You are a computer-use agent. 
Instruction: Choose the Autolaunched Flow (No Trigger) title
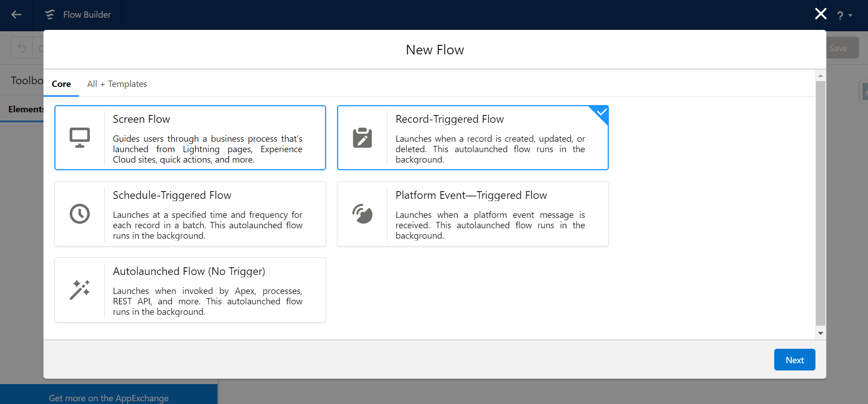[x=189, y=271]
